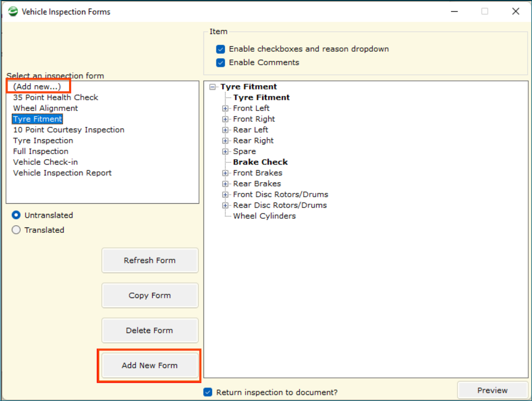Toggle Enable checkboxes and reason dropdown
Image resolution: width=532 pixels, height=401 pixels.
pyautogui.click(x=221, y=49)
